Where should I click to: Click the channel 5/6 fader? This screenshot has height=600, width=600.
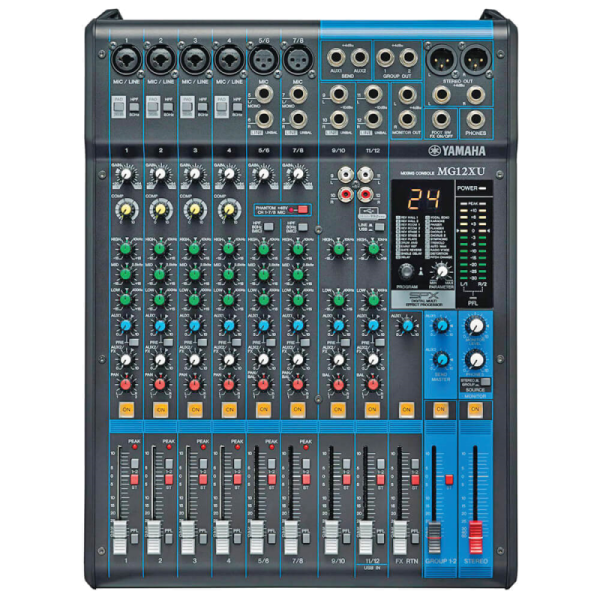[257, 536]
